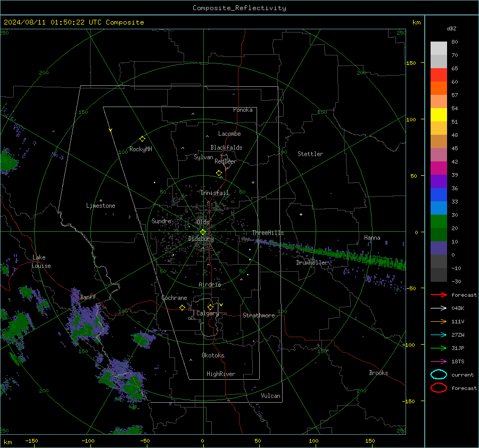Viewport: 479px width, 448px height.
Task: Click the Hanna label
Action: click(x=372, y=238)
